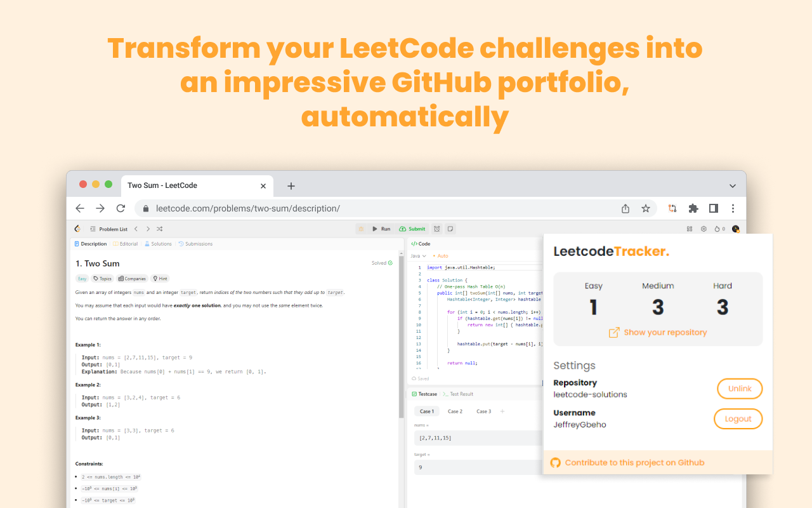Open the settings gear in LeetCode navbar
Viewport: 812px width, 508px height.
point(704,229)
